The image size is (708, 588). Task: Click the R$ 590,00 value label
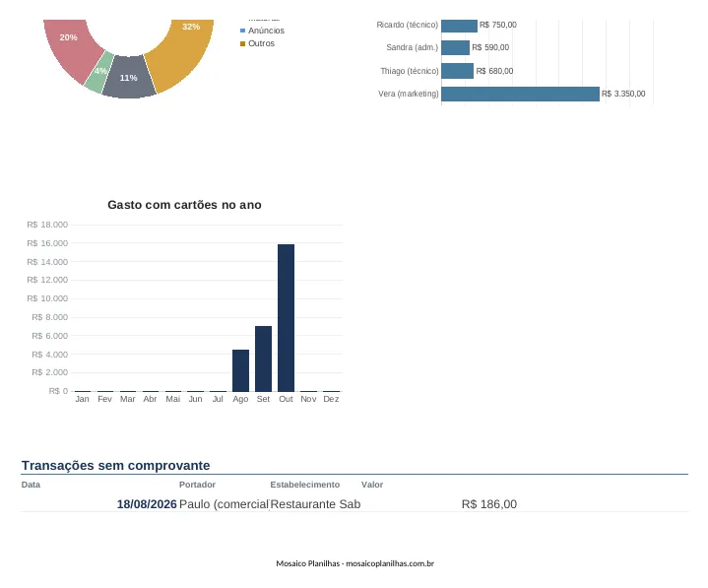(490, 47)
